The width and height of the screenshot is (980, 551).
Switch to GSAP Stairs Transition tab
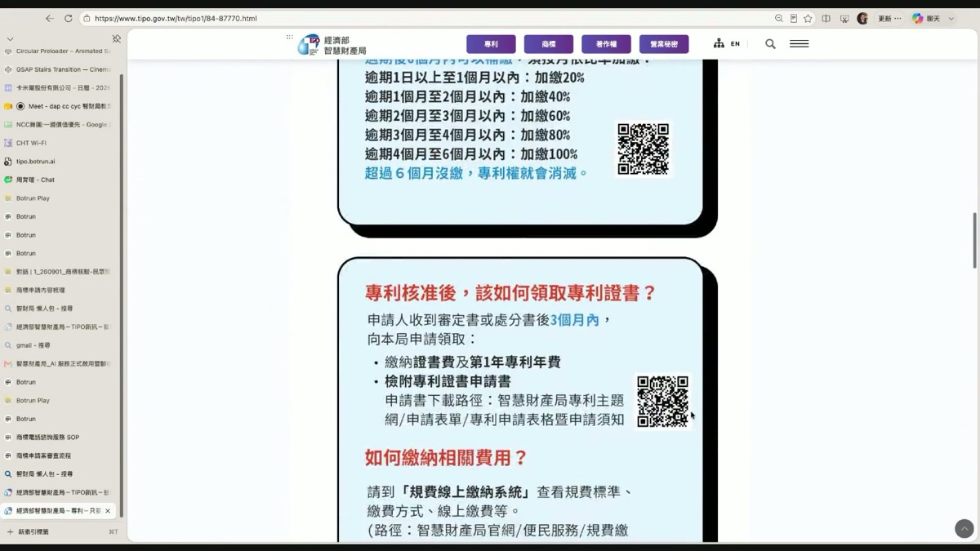pos(59,69)
